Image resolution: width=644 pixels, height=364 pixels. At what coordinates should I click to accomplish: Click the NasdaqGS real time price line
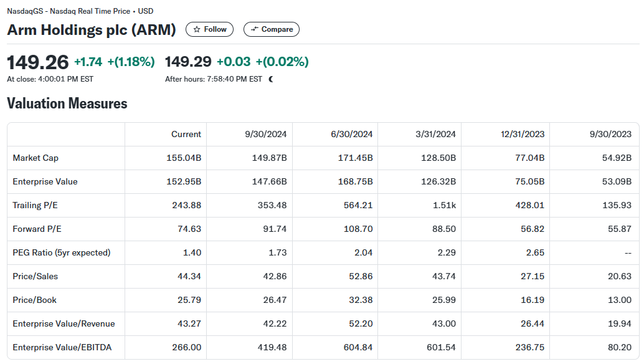80,11
